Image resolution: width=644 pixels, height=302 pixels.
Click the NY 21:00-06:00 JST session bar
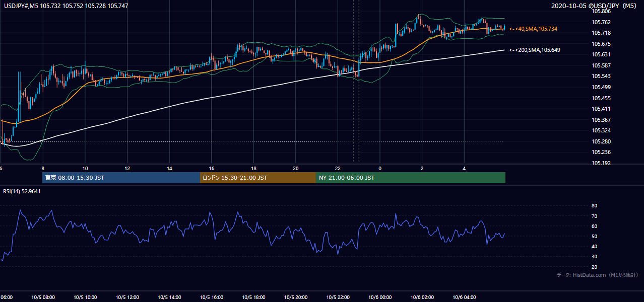click(x=411, y=178)
